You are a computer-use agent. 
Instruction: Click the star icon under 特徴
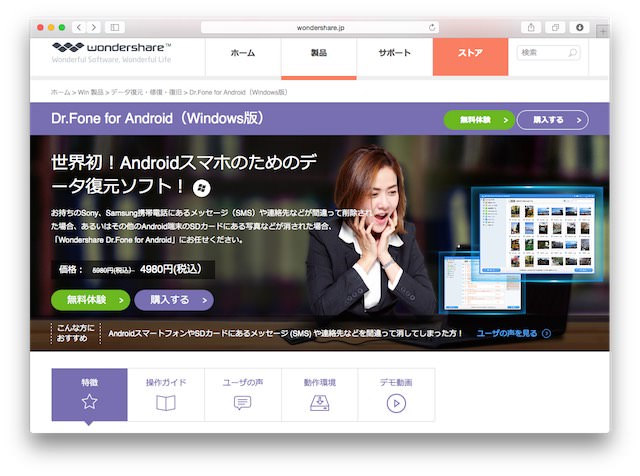(x=89, y=402)
